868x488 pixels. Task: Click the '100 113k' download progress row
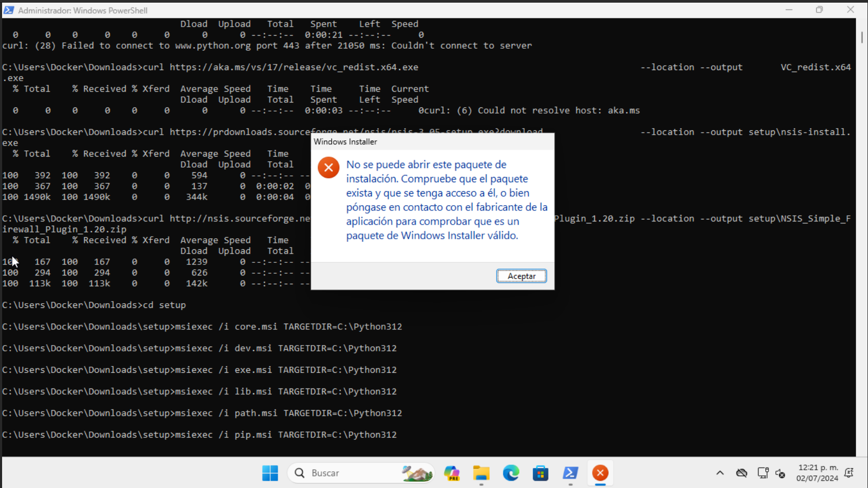coord(156,283)
